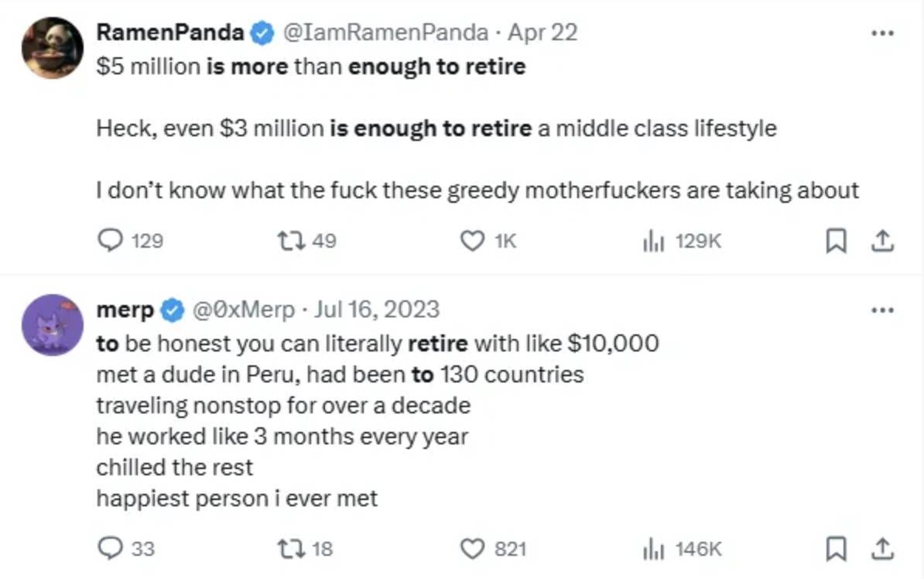Share RamenPanda's tweet
The width and height of the screenshot is (924, 579).
click(x=881, y=242)
